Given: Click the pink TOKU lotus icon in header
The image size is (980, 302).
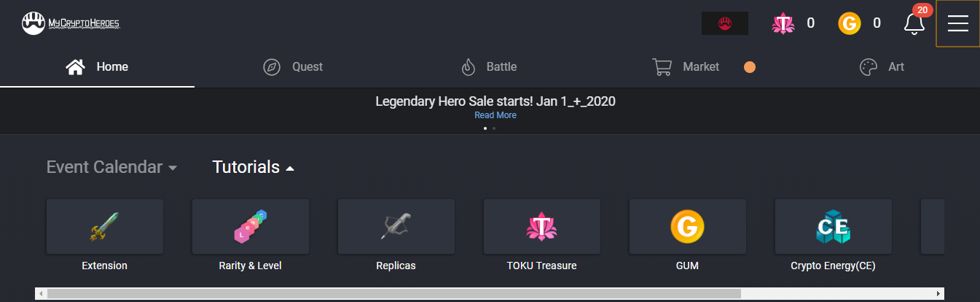Looking at the screenshot, I should point(783,23).
